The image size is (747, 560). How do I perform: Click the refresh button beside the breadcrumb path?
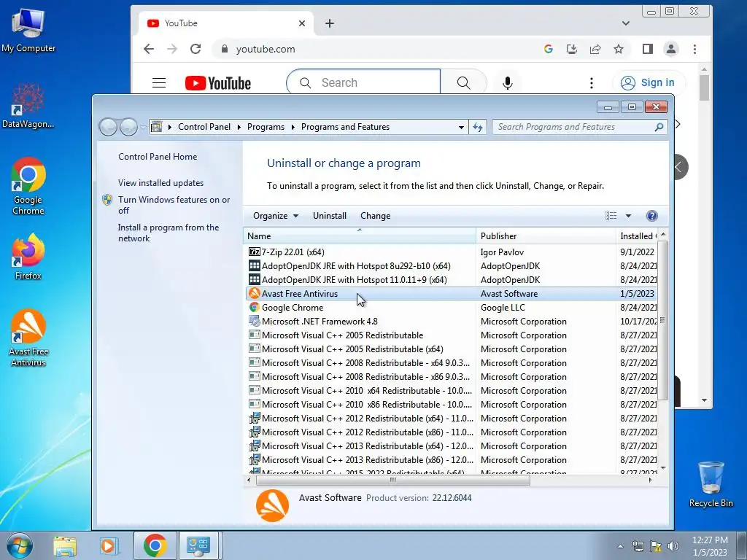pos(478,127)
